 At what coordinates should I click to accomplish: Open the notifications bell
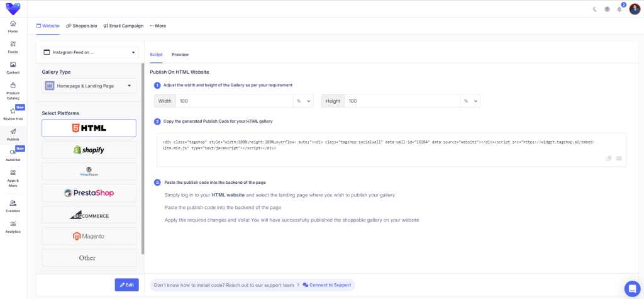click(619, 9)
